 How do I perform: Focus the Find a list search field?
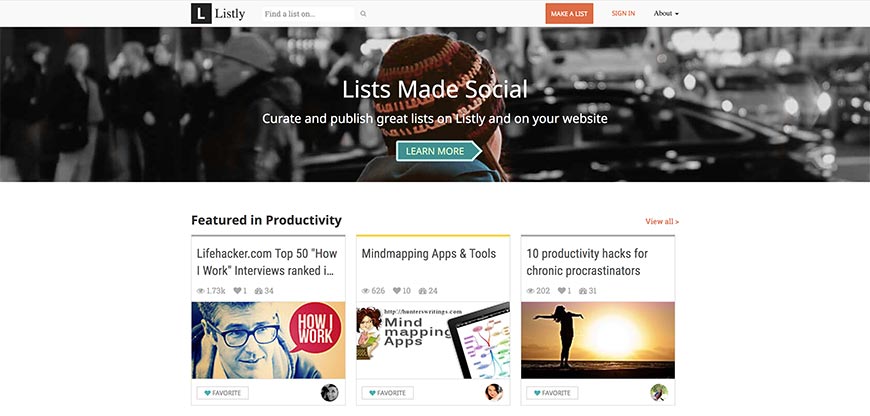pyautogui.click(x=307, y=14)
